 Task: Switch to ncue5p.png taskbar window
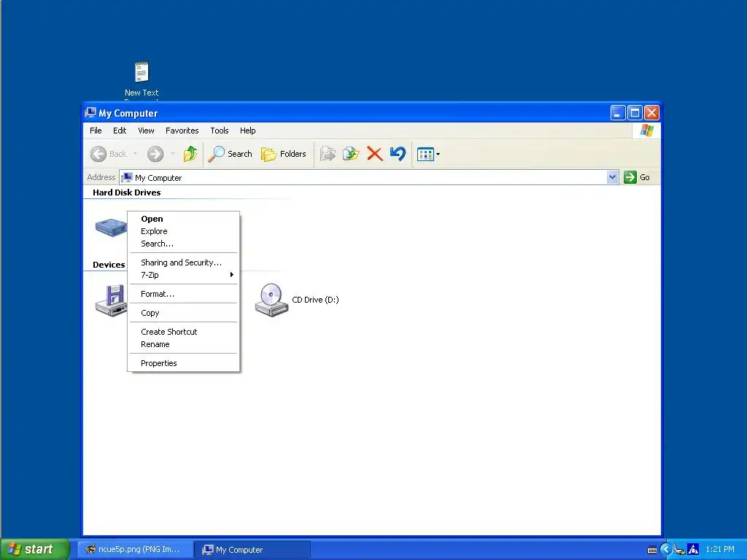[135, 550]
